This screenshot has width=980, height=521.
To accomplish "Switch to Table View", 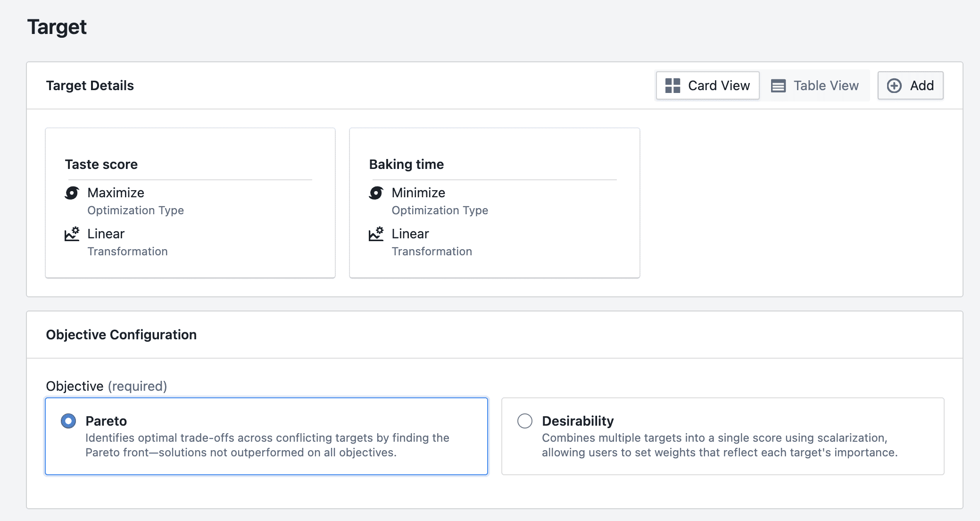I will click(816, 85).
